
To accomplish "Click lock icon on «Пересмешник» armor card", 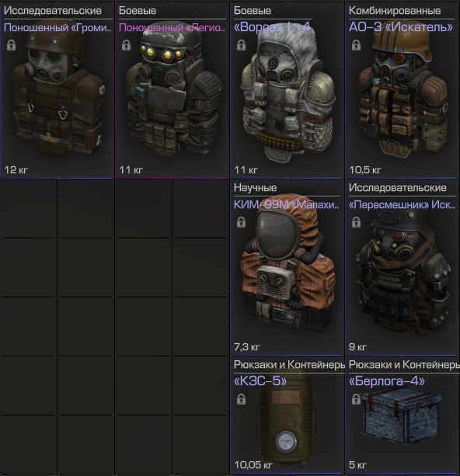I will (x=356, y=223).
